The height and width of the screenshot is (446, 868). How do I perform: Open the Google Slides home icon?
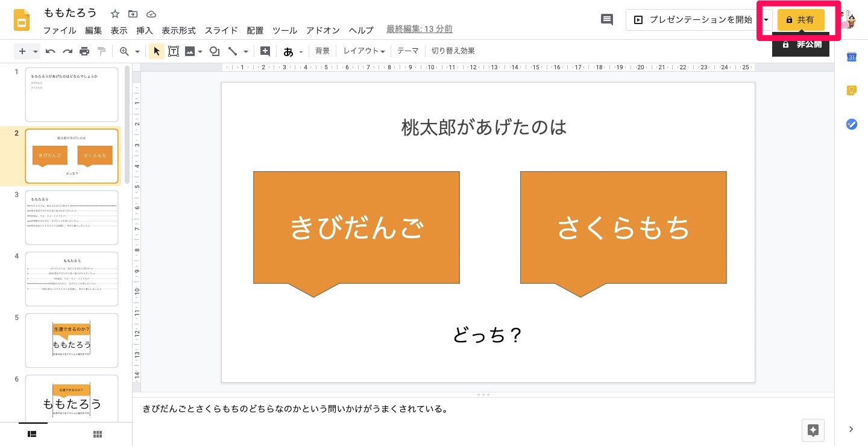(22, 20)
